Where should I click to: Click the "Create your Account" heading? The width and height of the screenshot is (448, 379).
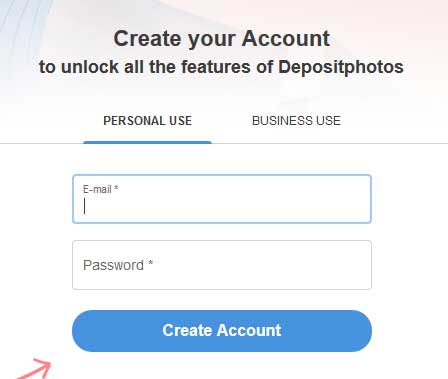coord(222,39)
